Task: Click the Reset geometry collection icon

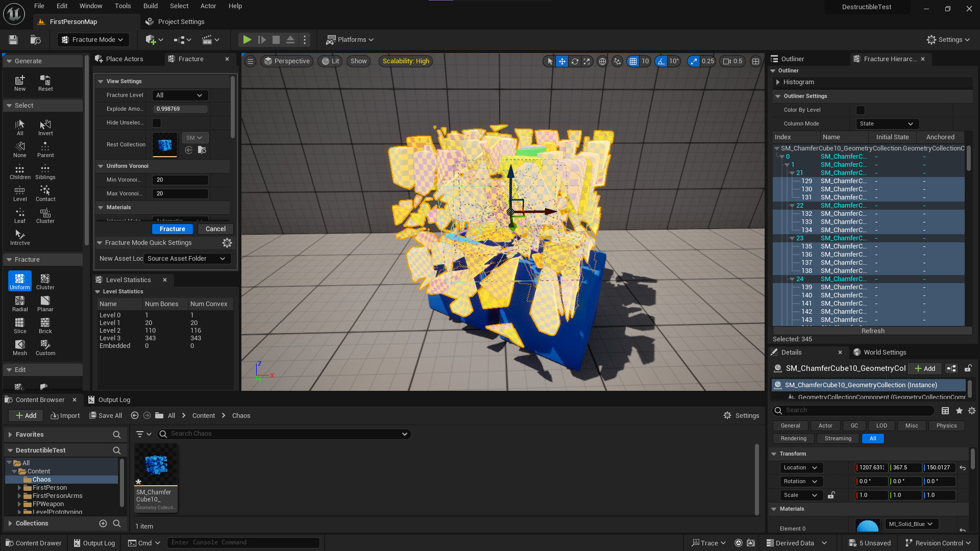Action: 45,83
